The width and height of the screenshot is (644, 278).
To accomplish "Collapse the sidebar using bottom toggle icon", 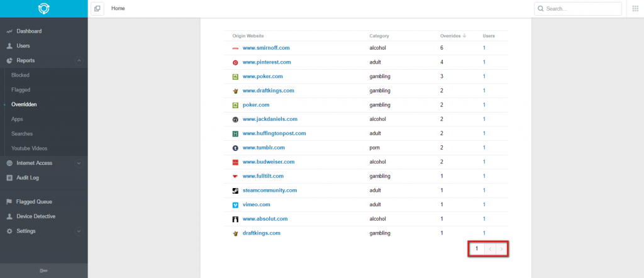I will pyautogui.click(x=43, y=270).
